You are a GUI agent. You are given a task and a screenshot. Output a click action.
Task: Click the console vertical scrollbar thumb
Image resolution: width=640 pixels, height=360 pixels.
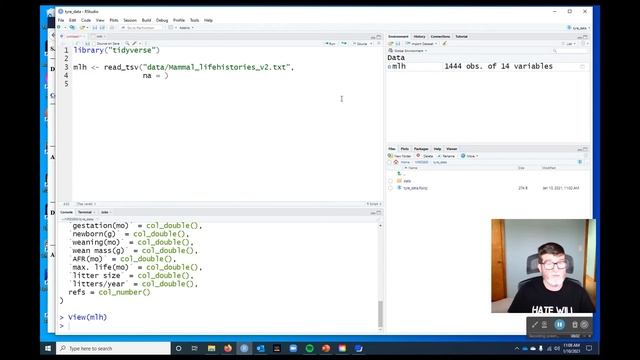380,313
